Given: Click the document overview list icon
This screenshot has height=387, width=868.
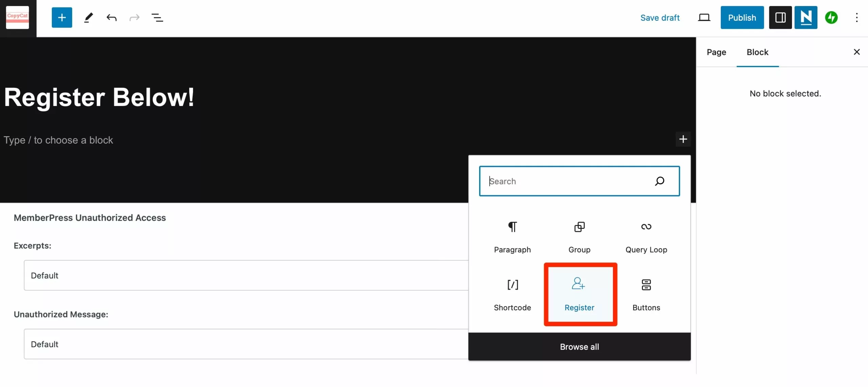Looking at the screenshot, I should [158, 17].
